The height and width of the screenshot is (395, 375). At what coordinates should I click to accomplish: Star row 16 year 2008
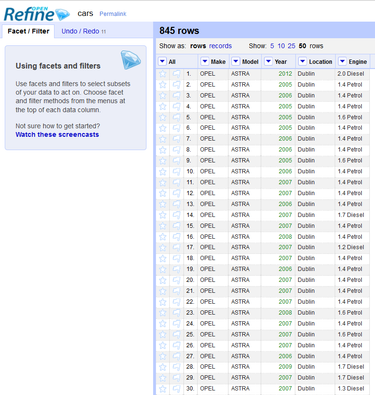click(x=163, y=237)
